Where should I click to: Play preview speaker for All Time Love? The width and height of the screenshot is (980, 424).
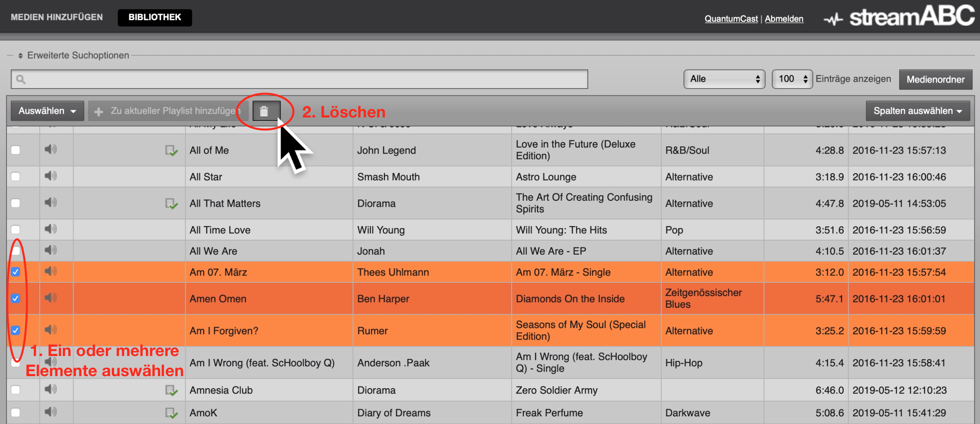(x=51, y=229)
